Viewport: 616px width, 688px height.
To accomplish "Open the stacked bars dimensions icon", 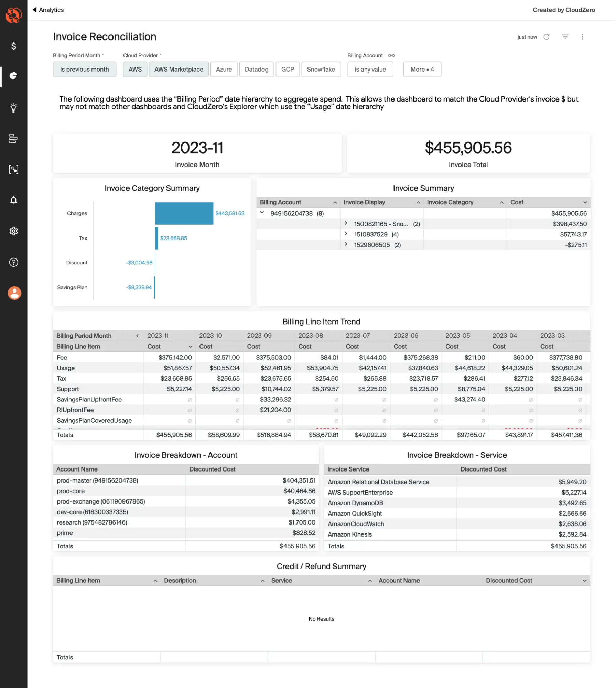I will 13,138.
